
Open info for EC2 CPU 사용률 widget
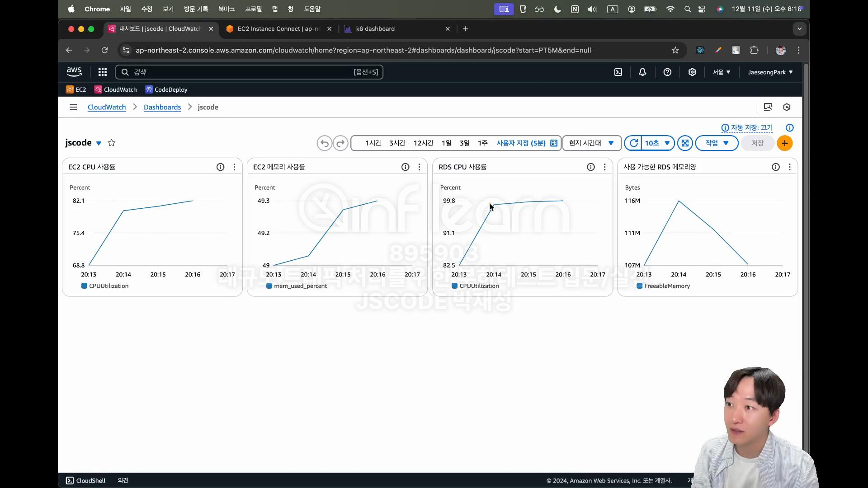coord(220,167)
